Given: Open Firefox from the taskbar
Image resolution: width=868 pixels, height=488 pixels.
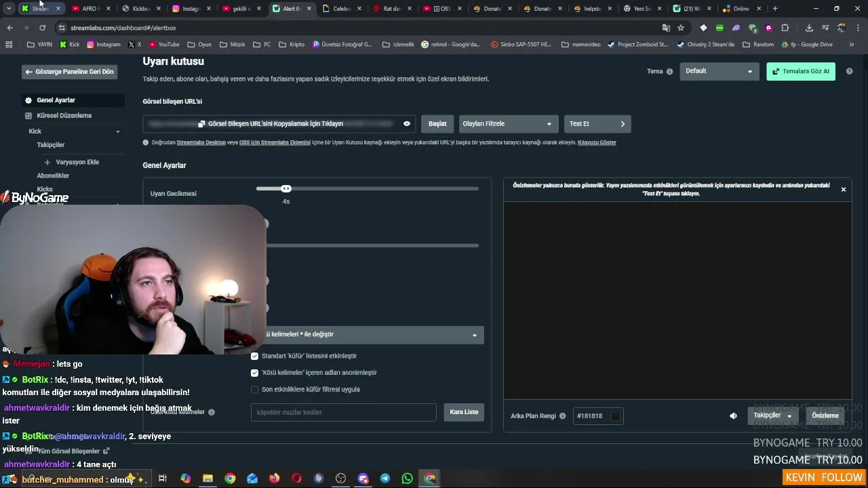Looking at the screenshot, I should [x=274, y=479].
